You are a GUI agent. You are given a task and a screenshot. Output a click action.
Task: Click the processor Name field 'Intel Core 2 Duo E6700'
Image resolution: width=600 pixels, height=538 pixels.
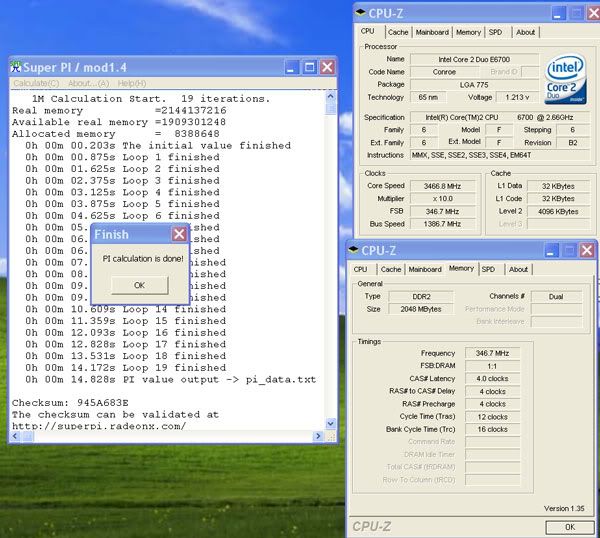point(474,59)
